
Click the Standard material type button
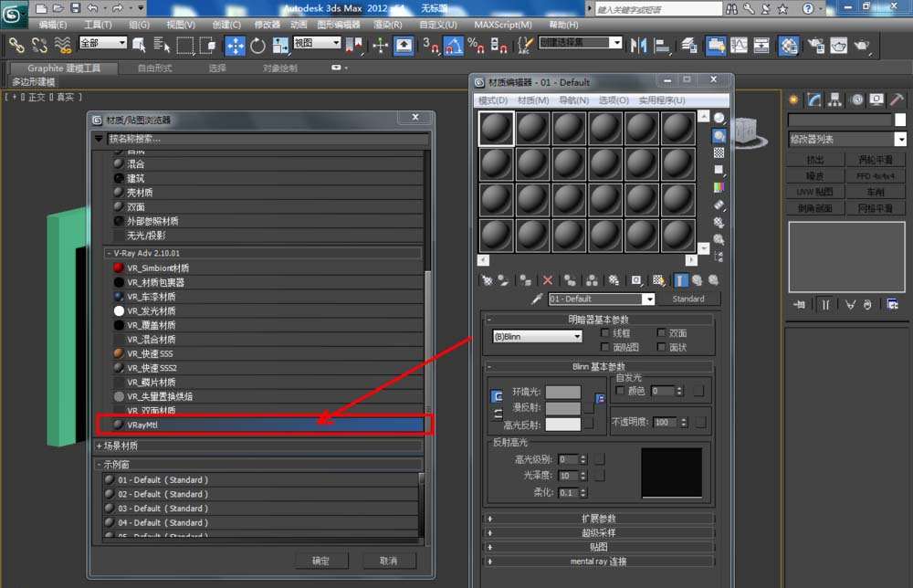coord(688,299)
